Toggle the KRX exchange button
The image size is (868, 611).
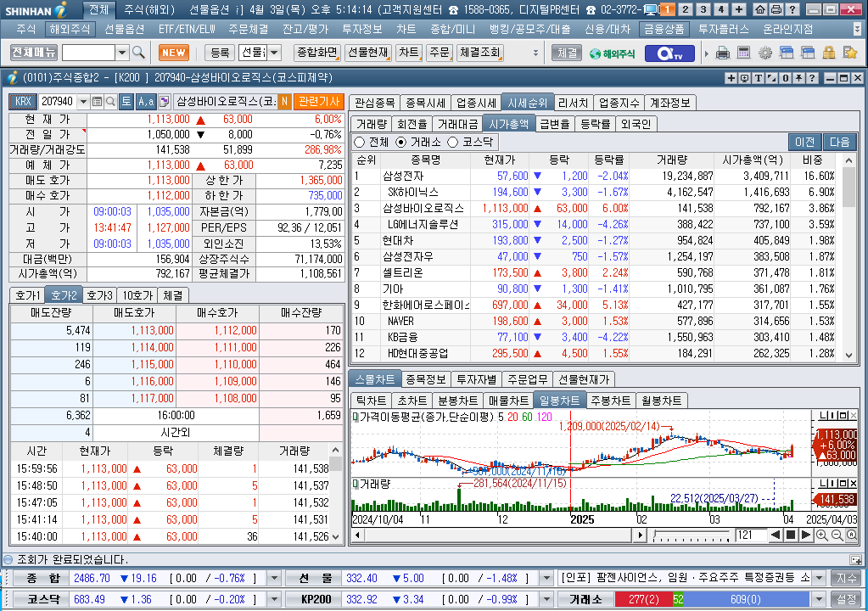pos(23,101)
